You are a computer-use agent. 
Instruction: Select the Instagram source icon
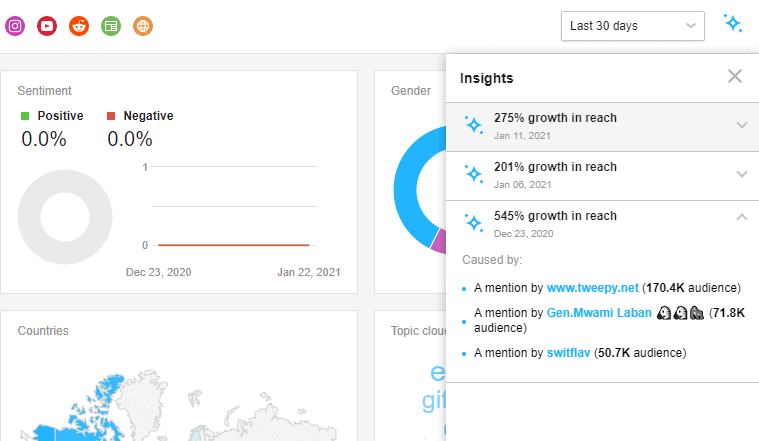pyautogui.click(x=15, y=26)
